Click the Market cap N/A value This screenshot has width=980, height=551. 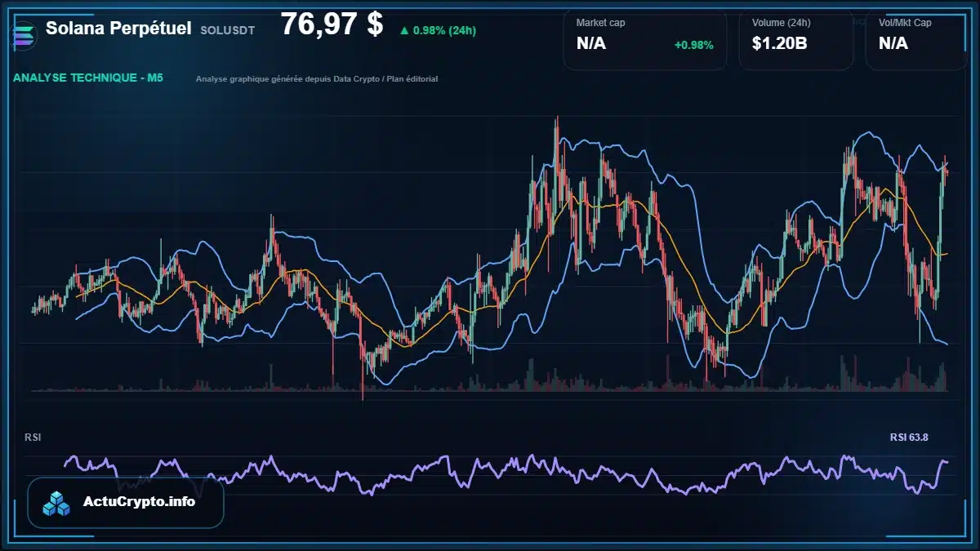click(591, 43)
